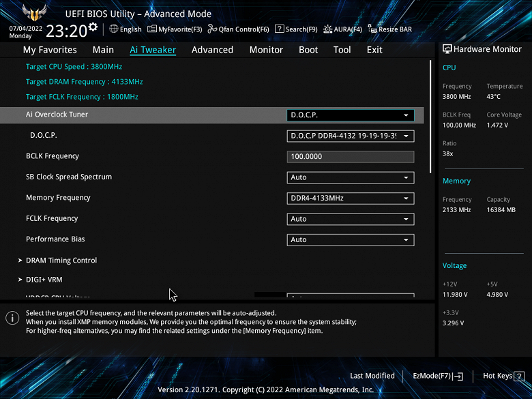Click Target FCLK Frequency : 1800MHz text
Image resolution: width=532 pixels, height=399 pixels.
pos(82,97)
